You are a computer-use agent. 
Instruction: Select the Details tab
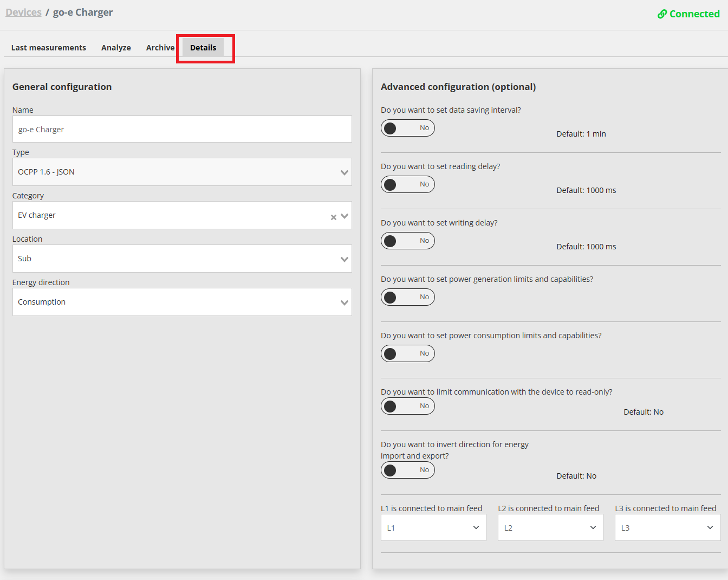pos(203,48)
